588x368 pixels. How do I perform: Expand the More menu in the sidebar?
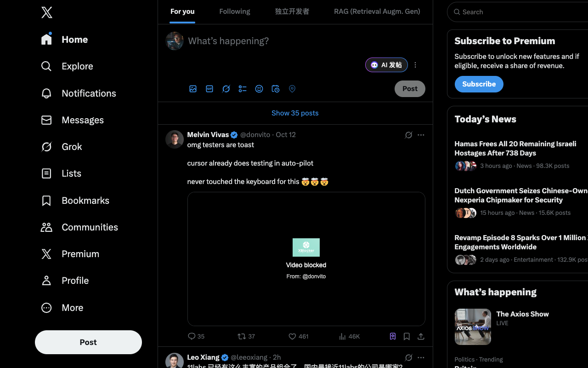tap(62, 308)
